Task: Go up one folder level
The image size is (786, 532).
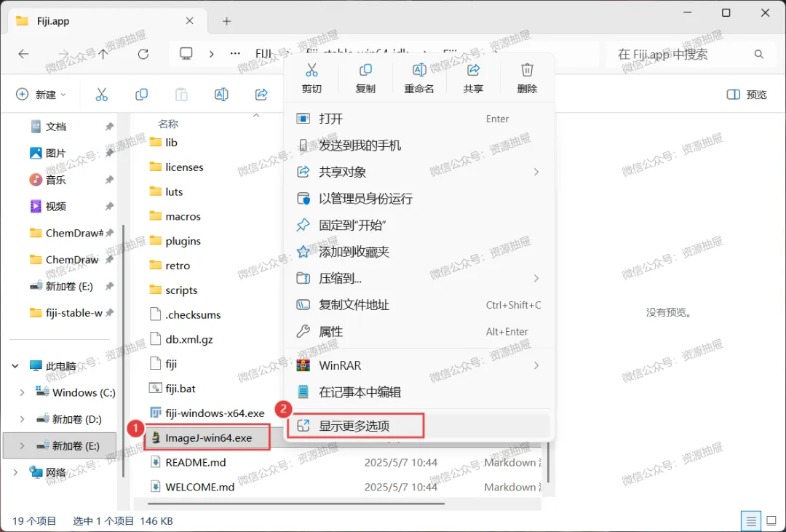Action: tap(103, 54)
